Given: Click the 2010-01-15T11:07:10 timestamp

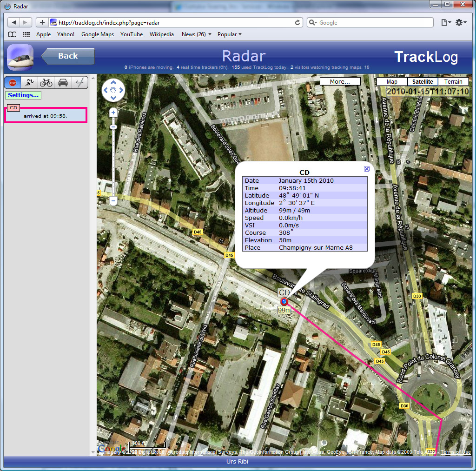Looking at the screenshot, I should click(x=428, y=92).
